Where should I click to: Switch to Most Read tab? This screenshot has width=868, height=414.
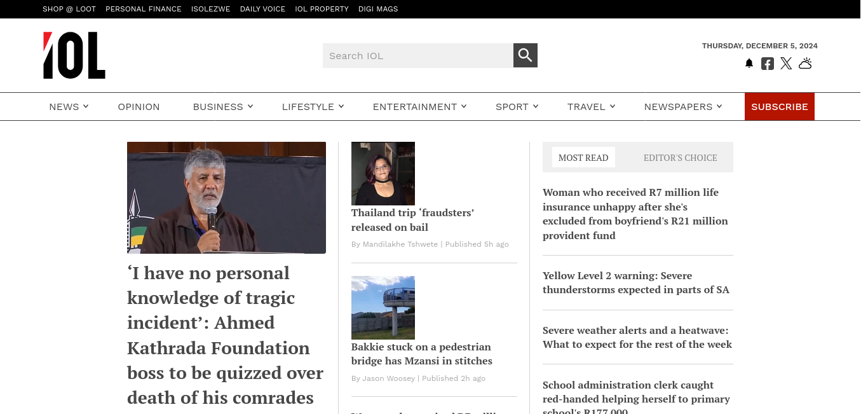(x=583, y=157)
